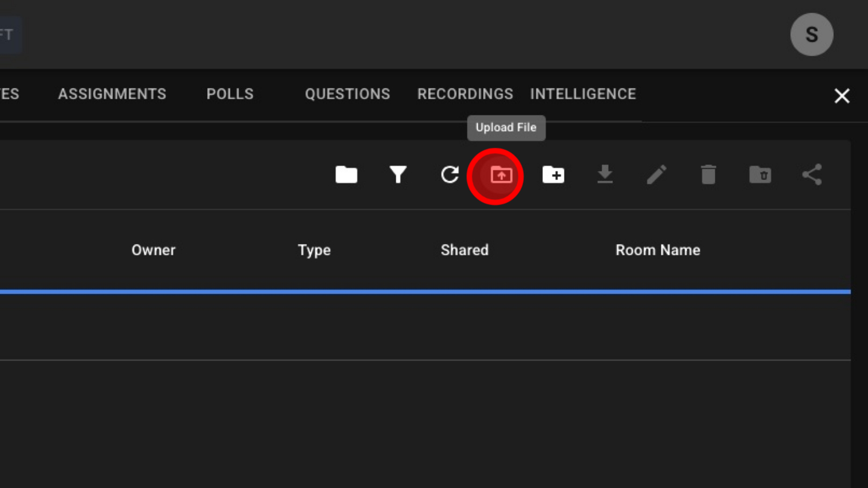Open the Intelligence tab
Screen dimensions: 868x488
click(582, 94)
